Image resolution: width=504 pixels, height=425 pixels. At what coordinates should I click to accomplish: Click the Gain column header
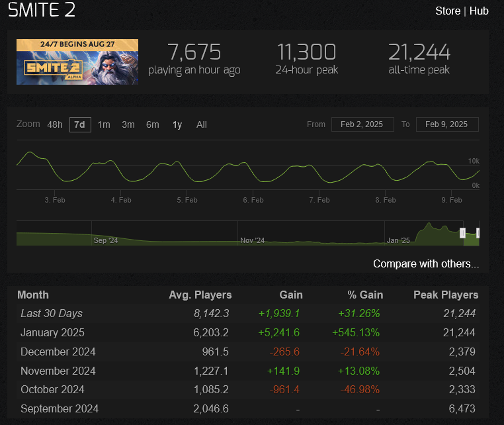(291, 295)
